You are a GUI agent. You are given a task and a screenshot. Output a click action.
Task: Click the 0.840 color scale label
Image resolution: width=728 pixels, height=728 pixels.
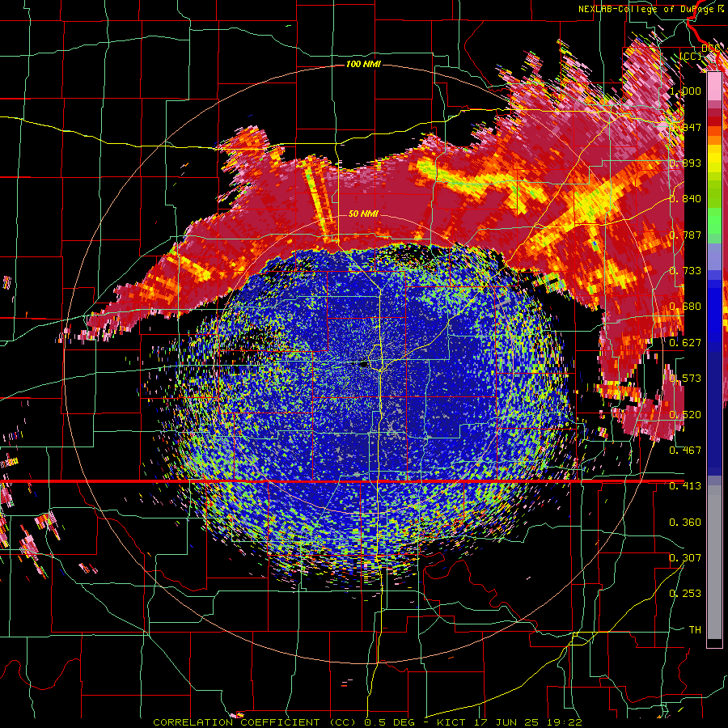tap(685, 199)
